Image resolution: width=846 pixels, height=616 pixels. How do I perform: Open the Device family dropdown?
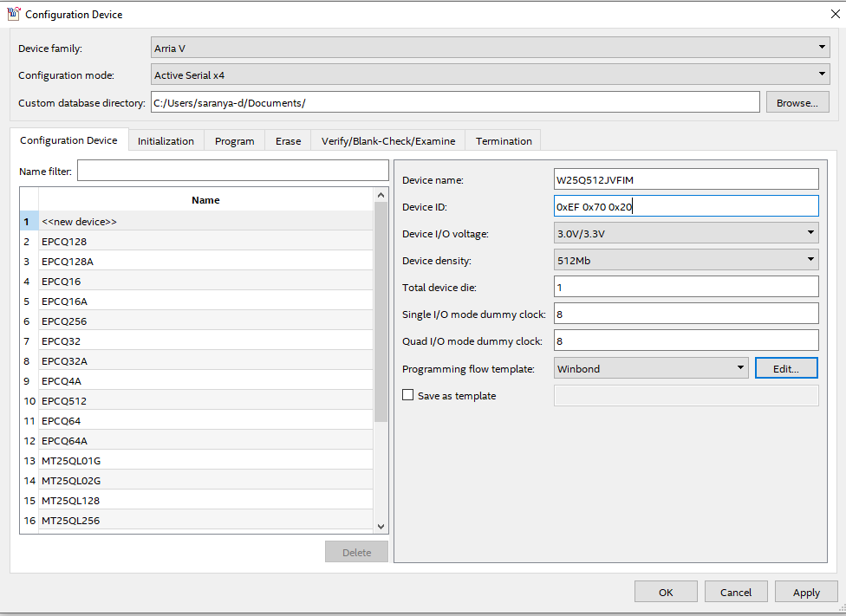[x=491, y=49]
